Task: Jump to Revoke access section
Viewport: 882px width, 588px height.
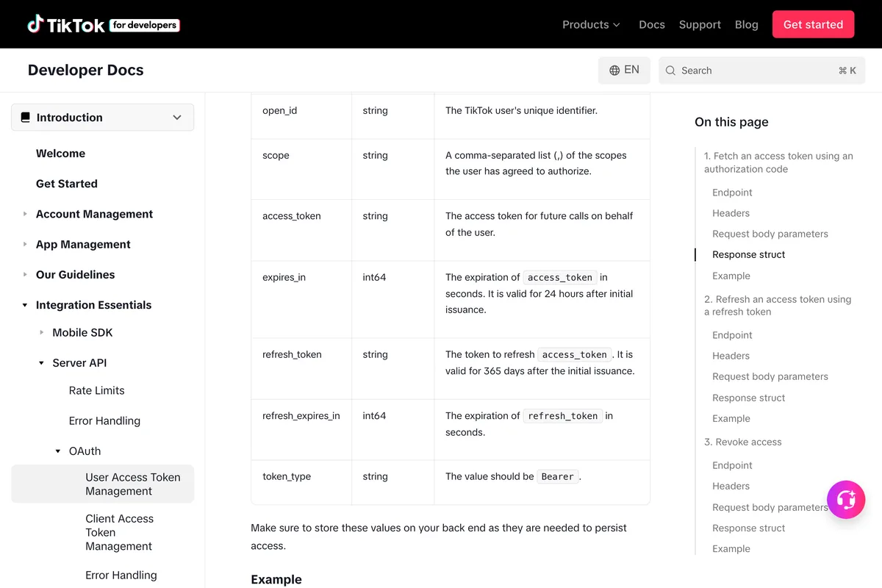Action: click(x=743, y=442)
